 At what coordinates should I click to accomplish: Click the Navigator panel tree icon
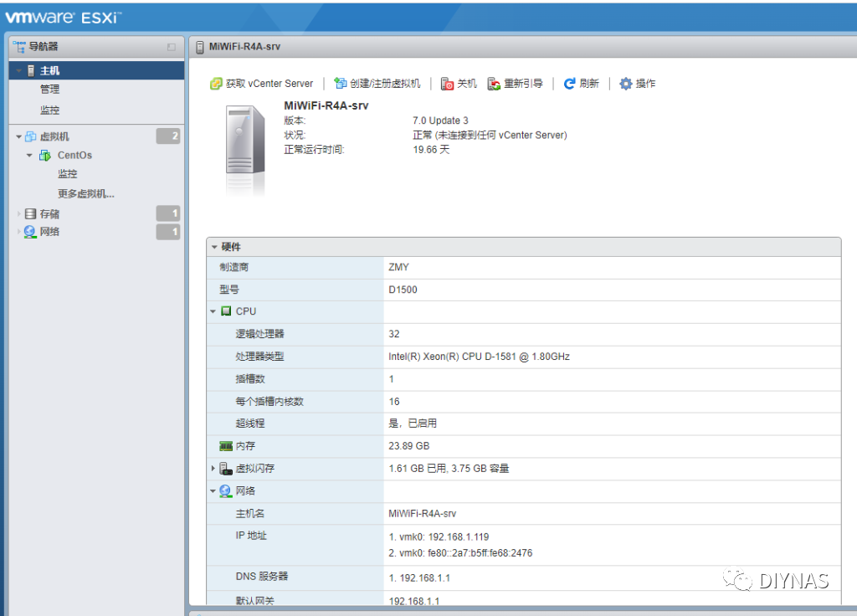(x=19, y=47)
